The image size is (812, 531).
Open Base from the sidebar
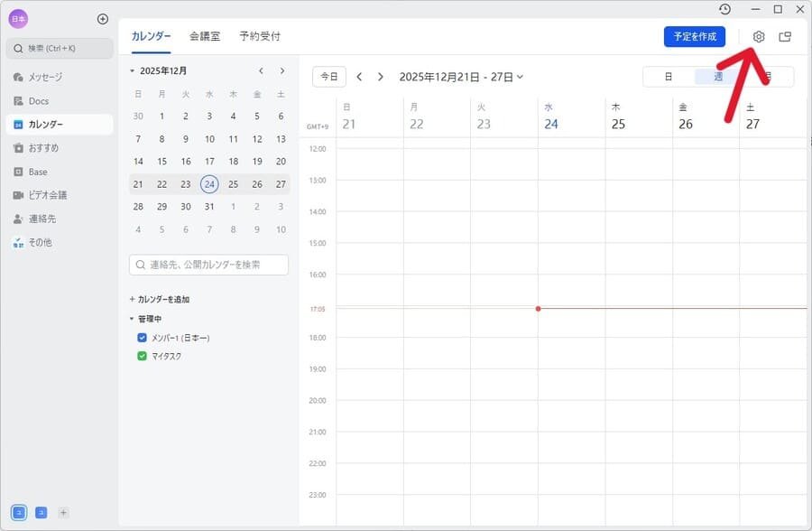(x=37, y=172)
